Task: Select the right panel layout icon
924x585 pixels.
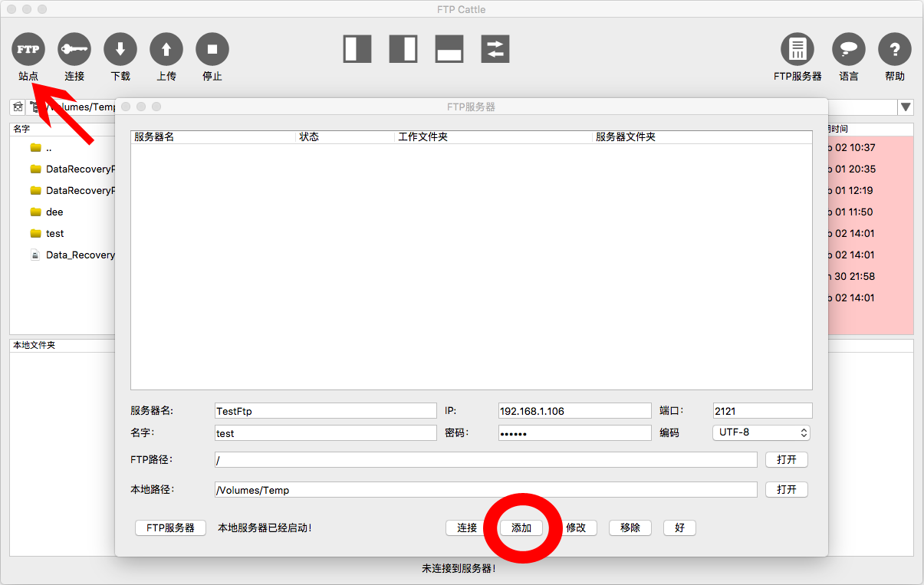Action: (x=403, y=49)
